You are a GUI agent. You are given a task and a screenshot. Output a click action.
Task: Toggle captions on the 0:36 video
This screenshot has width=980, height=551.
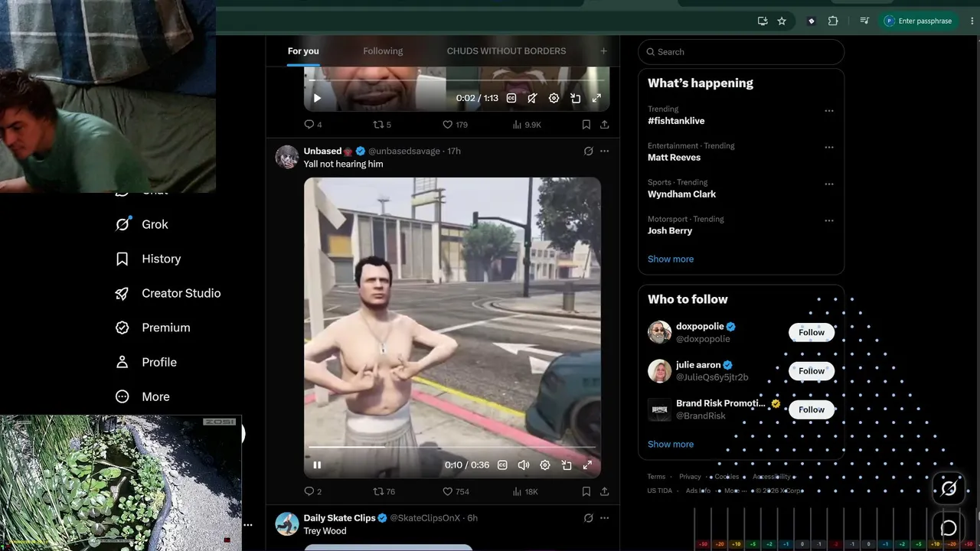pyautogui.click(x=502, y=465)
